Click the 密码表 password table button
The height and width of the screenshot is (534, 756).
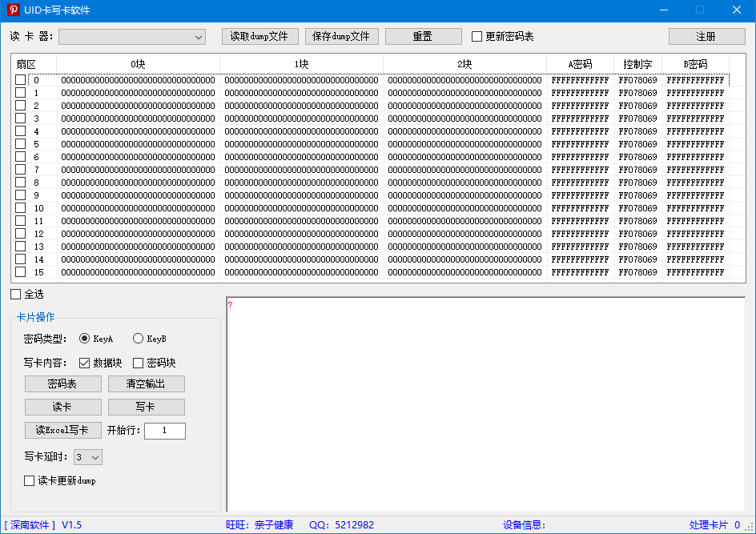pos(62,384)
